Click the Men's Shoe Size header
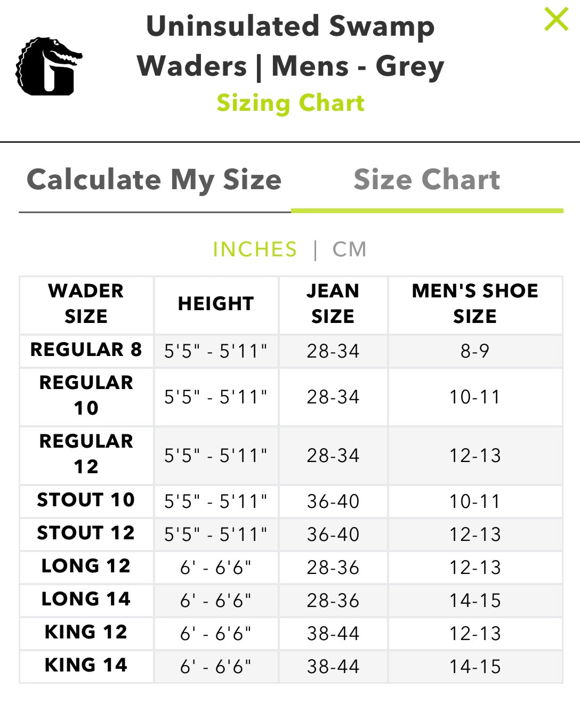This screenshot has height=728, width=580. pyautogui.click(x=475, y=304)
